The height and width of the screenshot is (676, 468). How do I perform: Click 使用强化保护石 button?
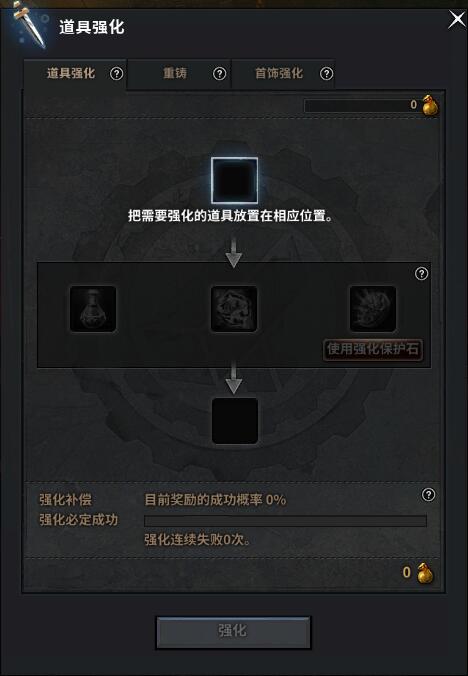[x=373, y=349]
